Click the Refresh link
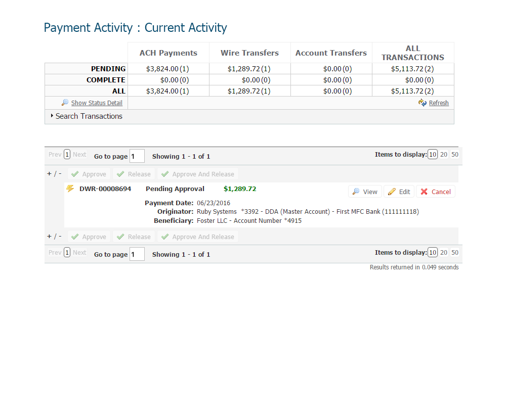Image resolution: width=506 pixels, height=420 pixels. 439,103
